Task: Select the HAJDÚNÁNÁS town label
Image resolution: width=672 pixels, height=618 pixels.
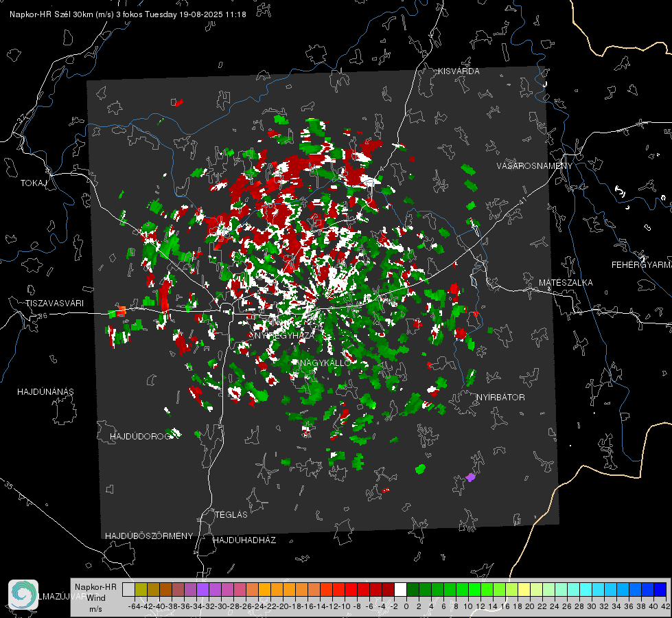Action: (x=45, y=392)
